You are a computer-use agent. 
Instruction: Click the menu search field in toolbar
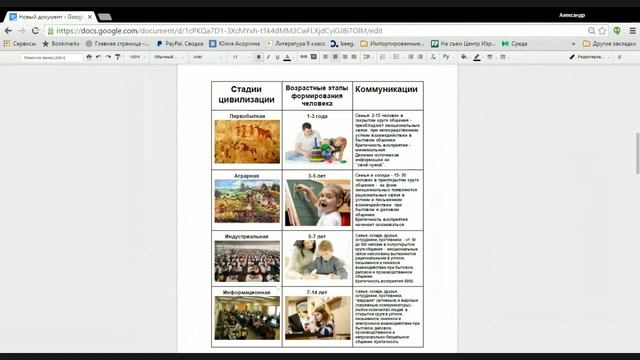coord(52,58)
